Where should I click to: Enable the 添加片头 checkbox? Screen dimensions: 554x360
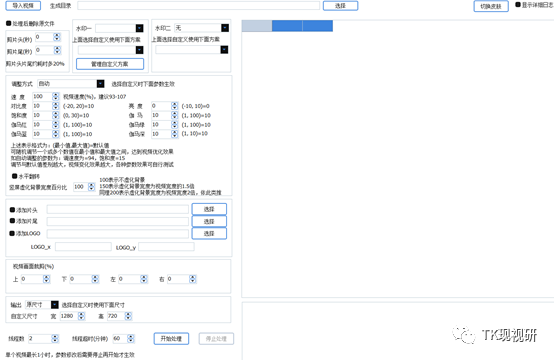point(12,210)
